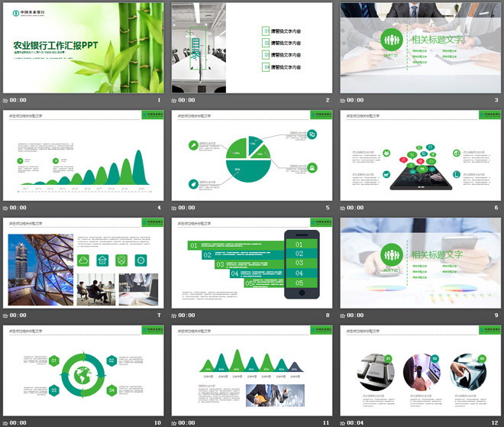Click the transition star icon under slide 10
Image resolution: width=504 pixels, height=427 pixels.
coord(6,422)
